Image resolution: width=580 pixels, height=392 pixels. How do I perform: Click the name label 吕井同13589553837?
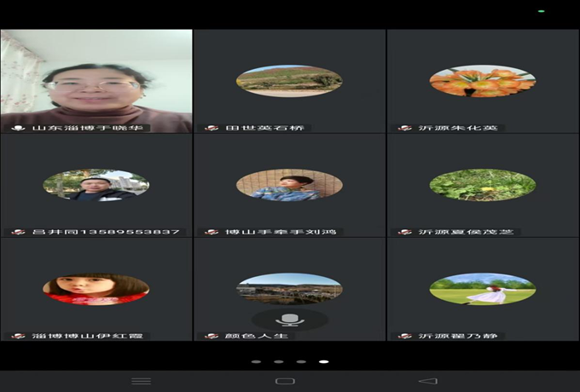106,232
